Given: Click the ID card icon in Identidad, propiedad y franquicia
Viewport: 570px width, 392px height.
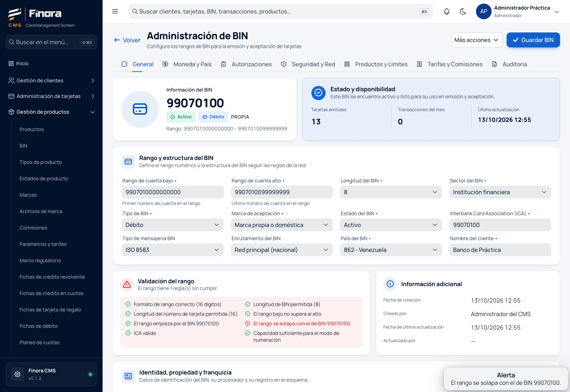Looking at the screenshot, I should pos(128,376).
